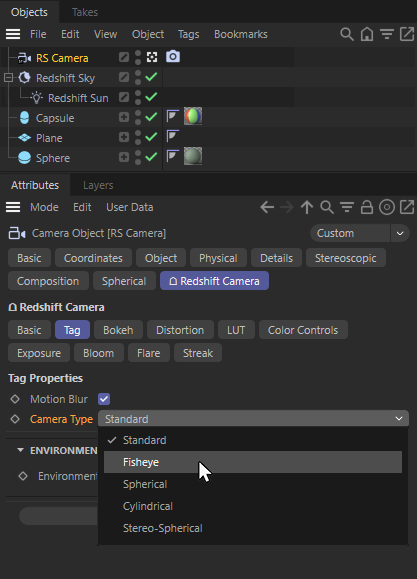Click the Capsule object icon
The width and height of the screenshot is (417, 579).
24,118
